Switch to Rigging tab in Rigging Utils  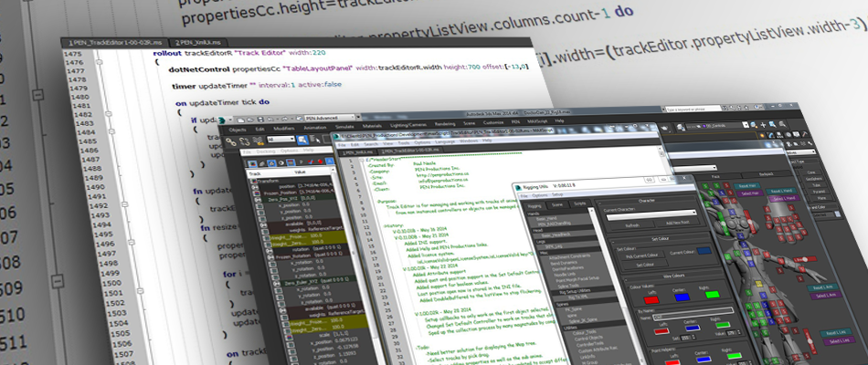coord(535,206)
